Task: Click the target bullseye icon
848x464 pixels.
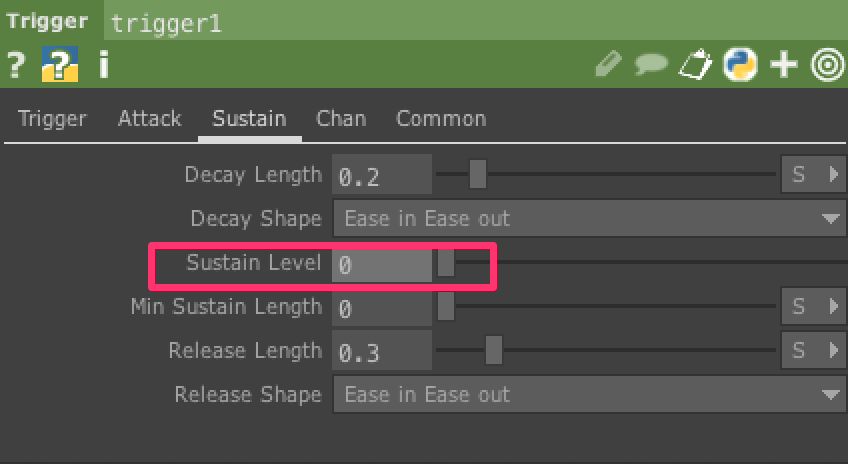Action: pos(827,66)
